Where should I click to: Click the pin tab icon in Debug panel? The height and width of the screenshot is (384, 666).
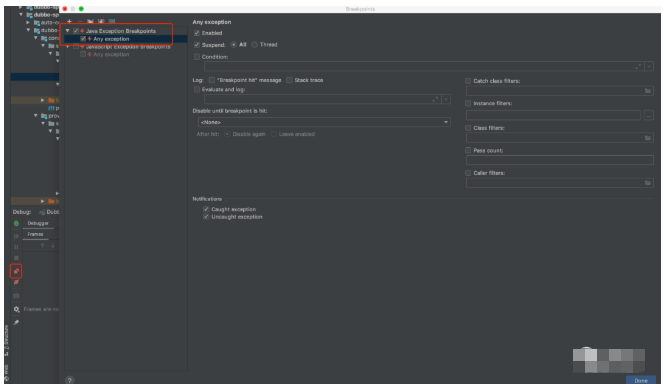(16, 322)
